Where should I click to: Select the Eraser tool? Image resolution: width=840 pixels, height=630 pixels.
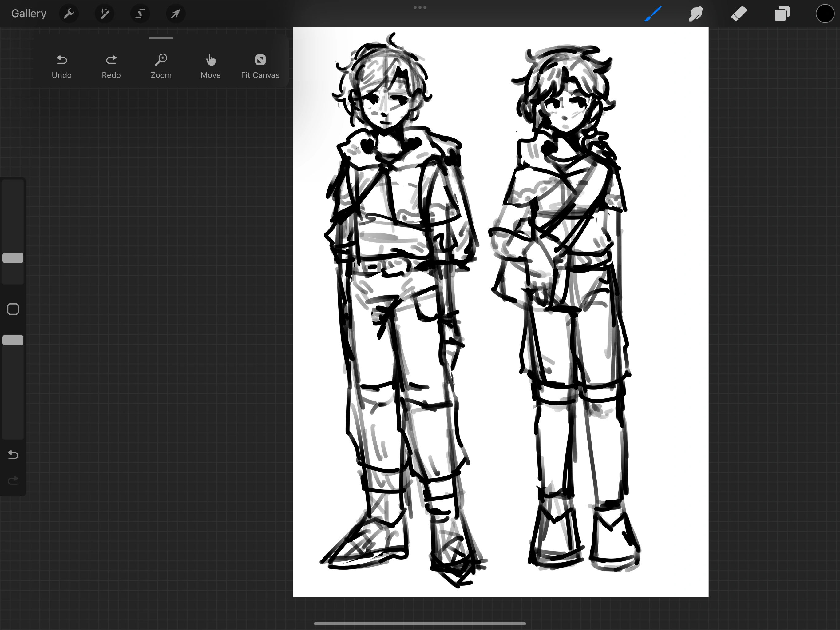739,14
